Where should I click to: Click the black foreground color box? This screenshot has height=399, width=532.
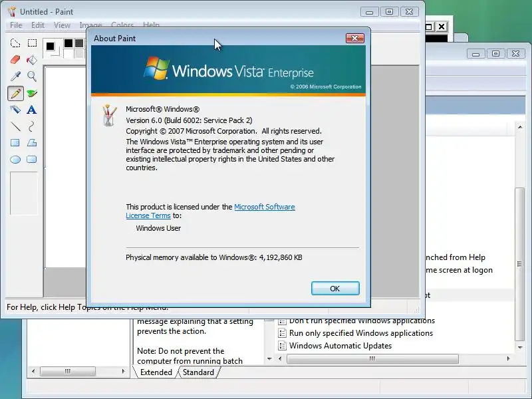pyautogui.click(x=51, y=46)
